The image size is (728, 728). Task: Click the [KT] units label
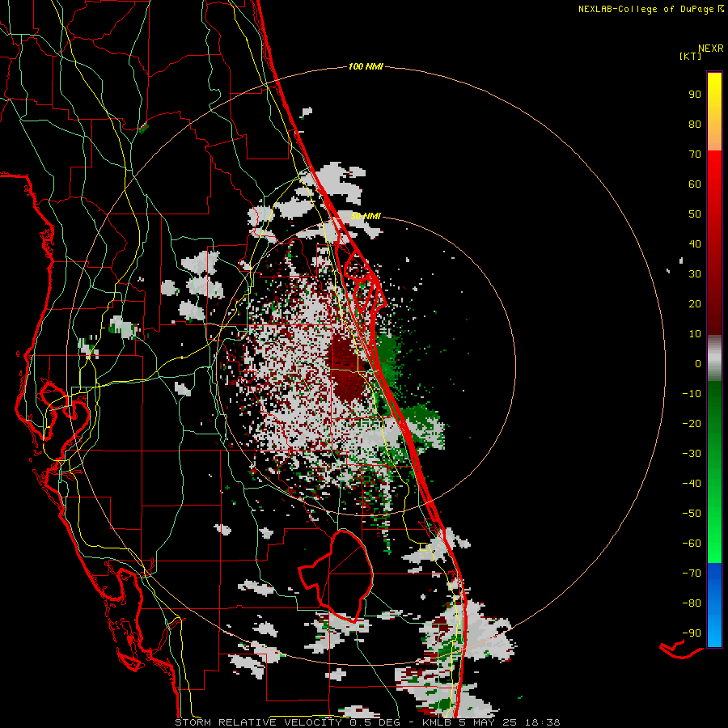tap(691, 56)
